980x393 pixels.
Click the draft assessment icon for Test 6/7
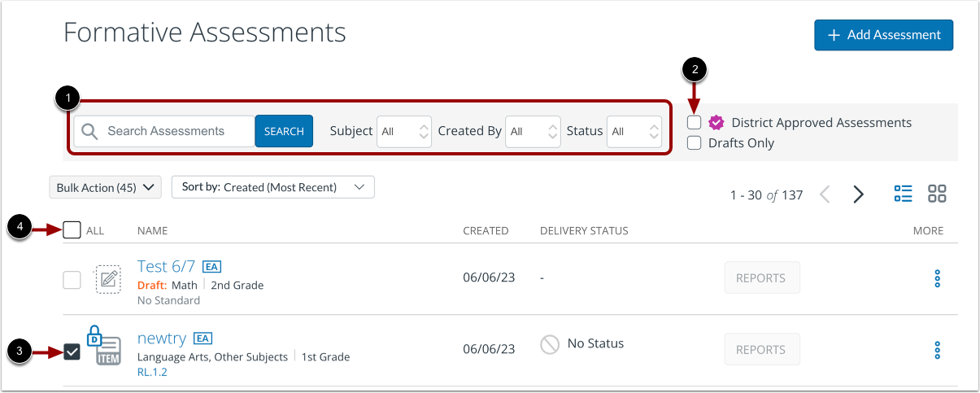pyautogui.click(x=108, y=279)
